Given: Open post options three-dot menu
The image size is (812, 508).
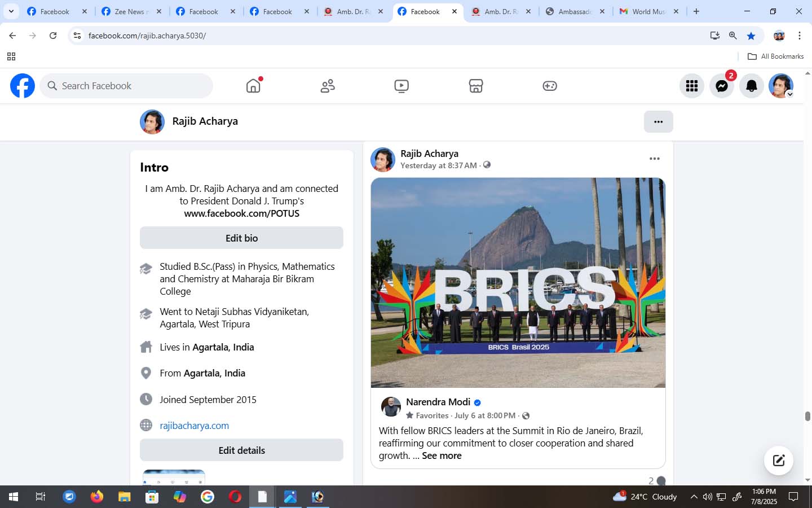Looking at the screenshot, I should click(654, 159).
